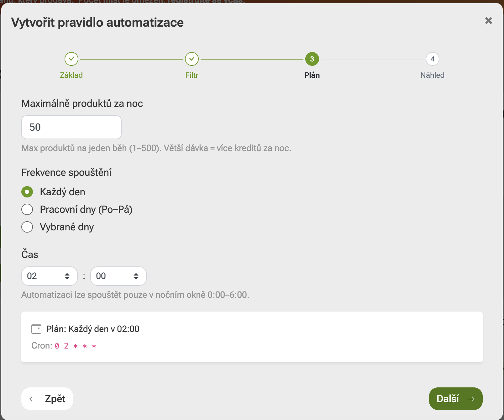Close the automation rule dialog
Viewport: 504px width, 420px height.
pyautogui.click(x=488, y=21)
